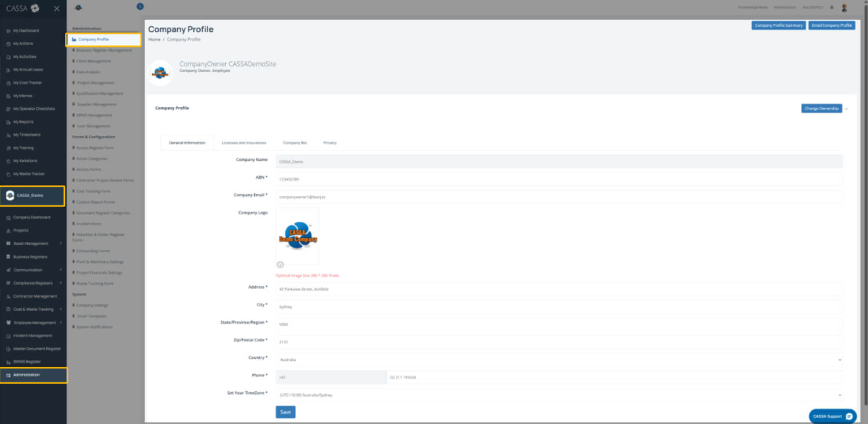Open the notifications bell icon
The width and height of the screenshot is (868, 424).
pyautogui.click(x=832, y=8)
